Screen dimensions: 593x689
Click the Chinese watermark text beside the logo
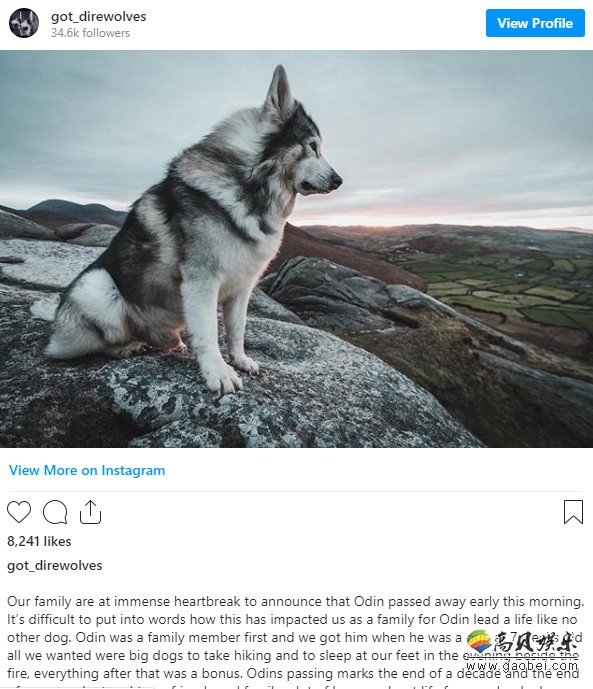pos(535,643)
